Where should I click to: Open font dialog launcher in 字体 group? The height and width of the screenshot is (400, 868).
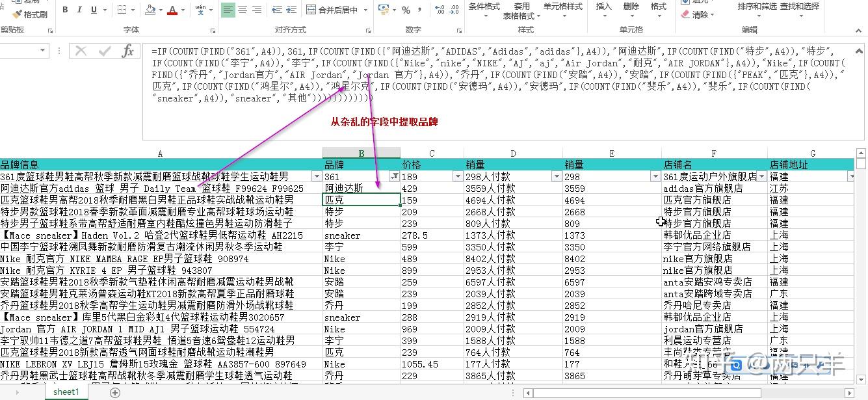213,31
